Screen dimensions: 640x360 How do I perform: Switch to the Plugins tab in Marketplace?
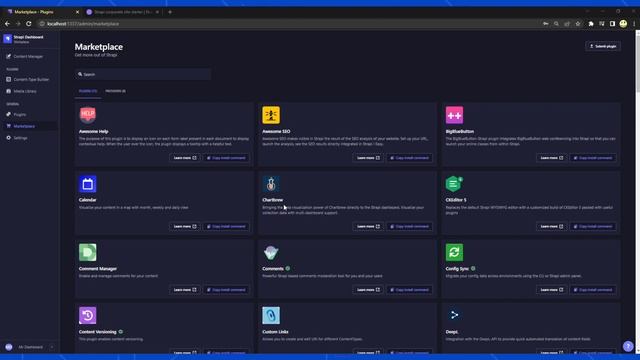point(88,91)
